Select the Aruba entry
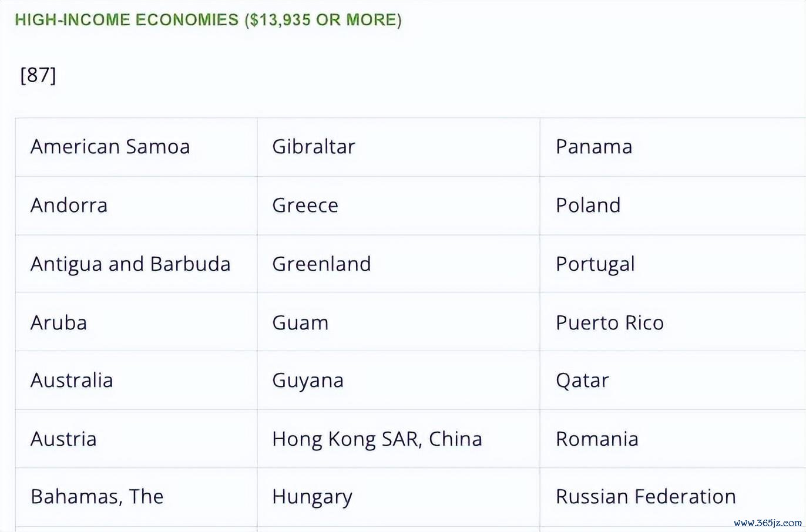The image size is (806, 532). (136, 322)
